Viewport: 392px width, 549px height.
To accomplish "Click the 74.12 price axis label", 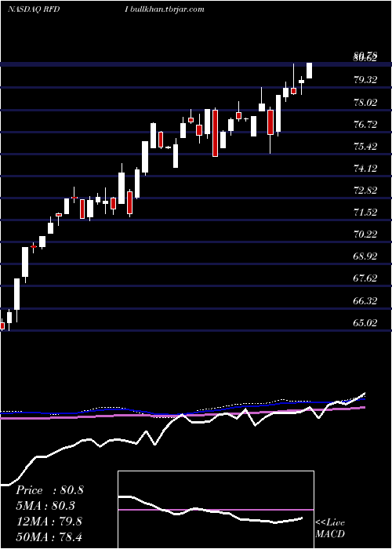I will pyautogui.click(x=365, y=169).
